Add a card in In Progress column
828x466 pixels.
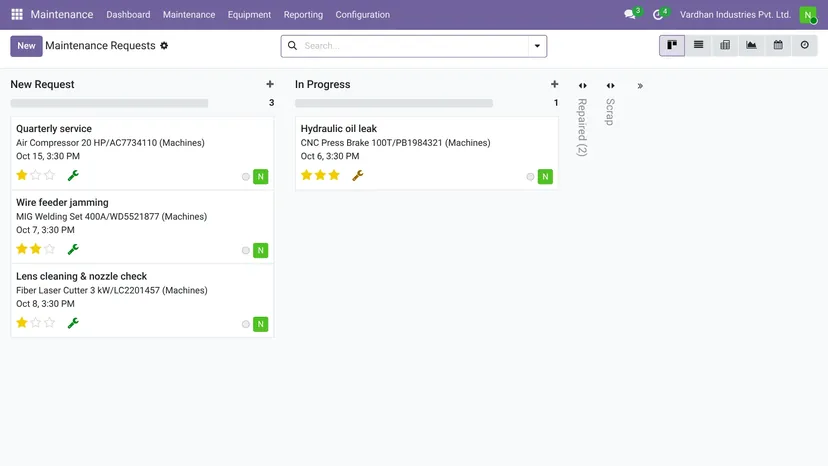pos(554,85)
